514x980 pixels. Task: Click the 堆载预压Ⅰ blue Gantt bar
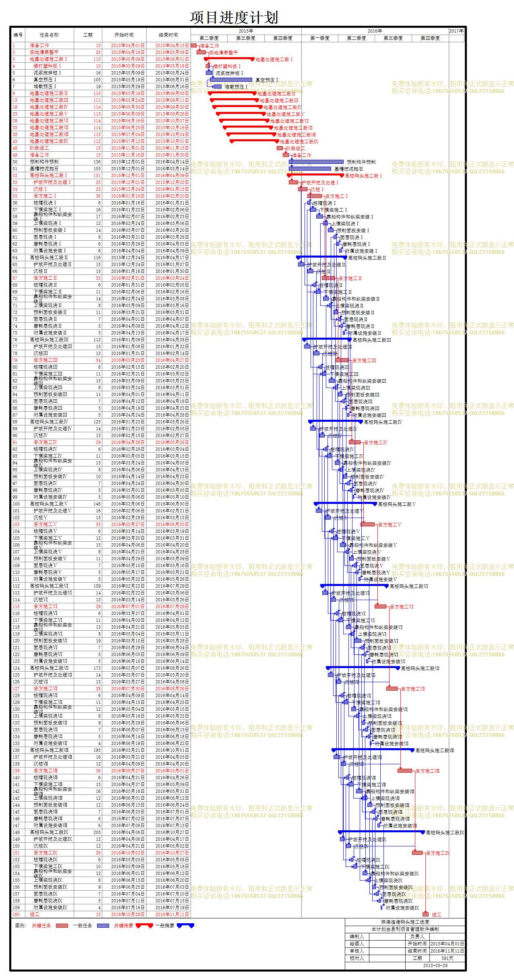(218, 87)
